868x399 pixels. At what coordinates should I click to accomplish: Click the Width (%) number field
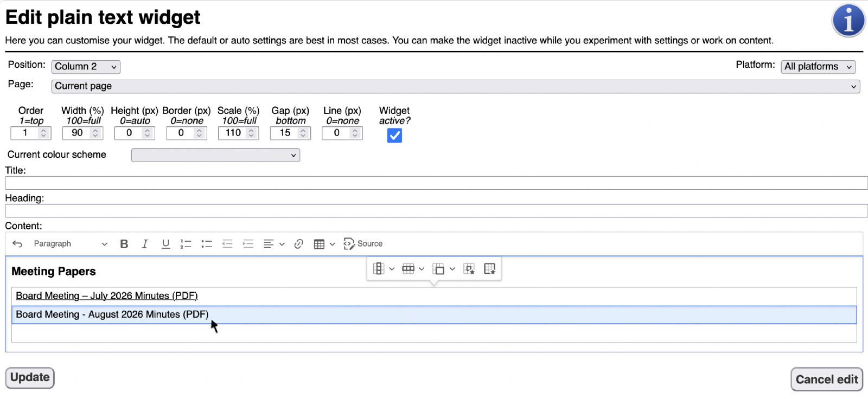pos(82,133)
